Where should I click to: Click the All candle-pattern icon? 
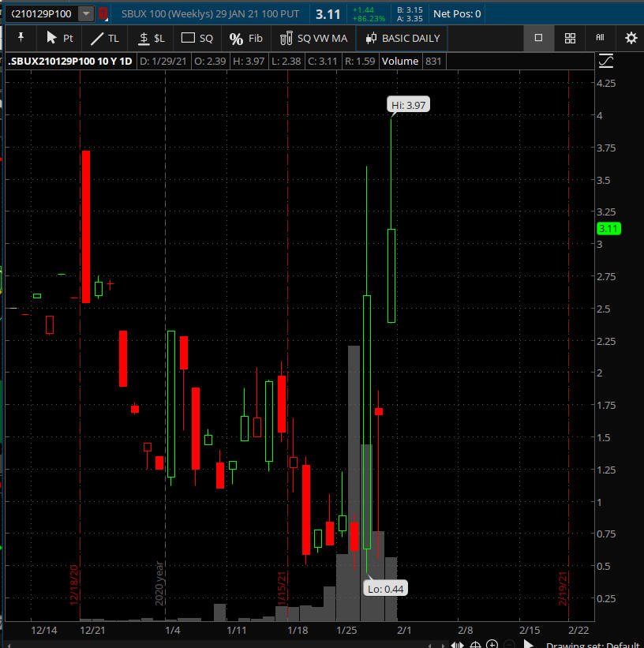pyautogui.click(x=600, y=38)
